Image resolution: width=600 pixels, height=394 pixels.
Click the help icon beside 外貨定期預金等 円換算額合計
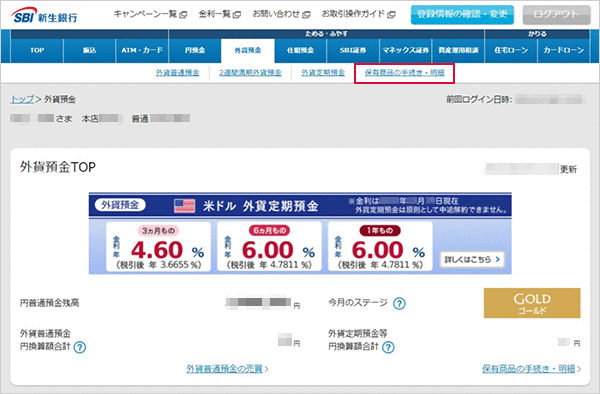pyautogui.click(x=388, y=347)
